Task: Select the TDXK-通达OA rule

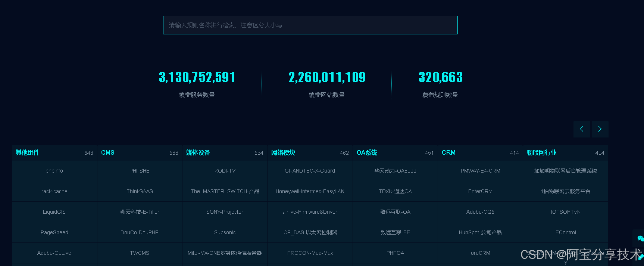Action: pyautogui.click(x=395, y=191)
